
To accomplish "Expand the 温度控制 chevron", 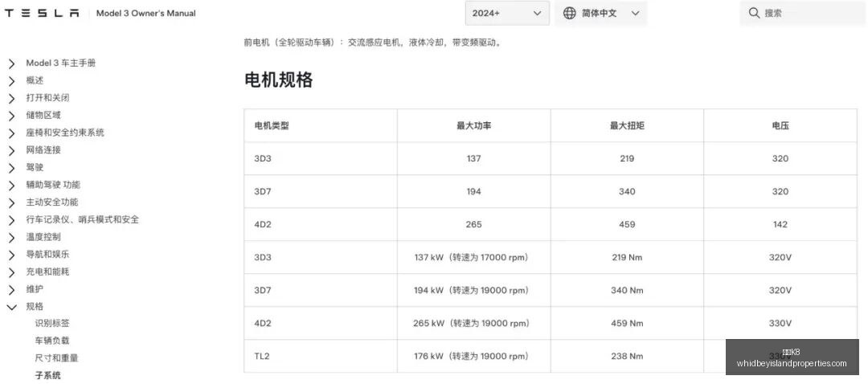I will pyautogui.click(x=11, y=237).
